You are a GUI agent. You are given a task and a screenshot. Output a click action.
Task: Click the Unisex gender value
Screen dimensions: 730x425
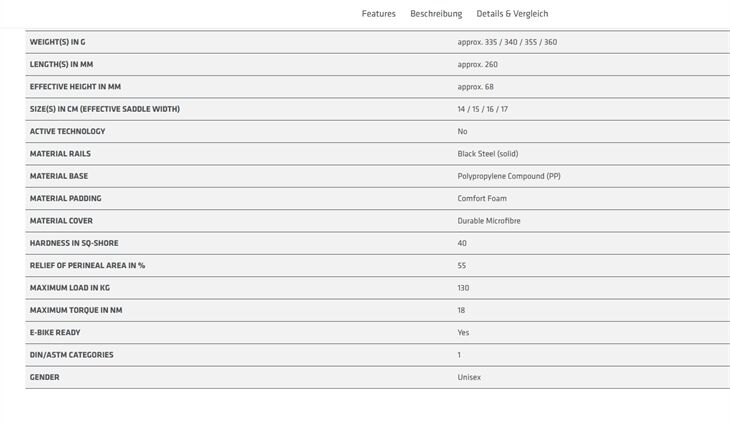(x=469, y=377)
